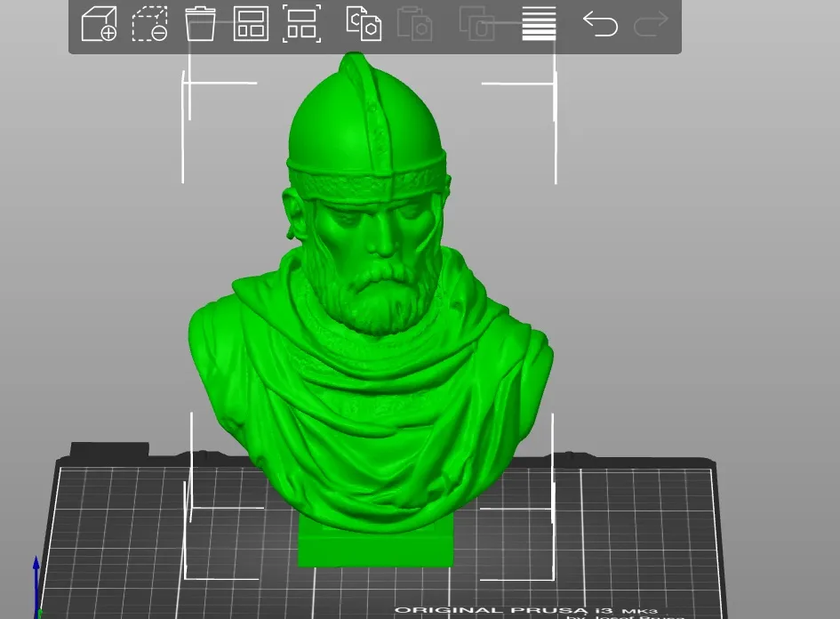Undo the last action

click(x=601, y=25)
